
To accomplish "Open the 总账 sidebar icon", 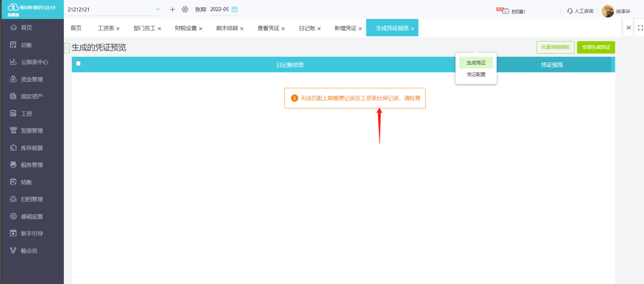I will tap(13, 45).
